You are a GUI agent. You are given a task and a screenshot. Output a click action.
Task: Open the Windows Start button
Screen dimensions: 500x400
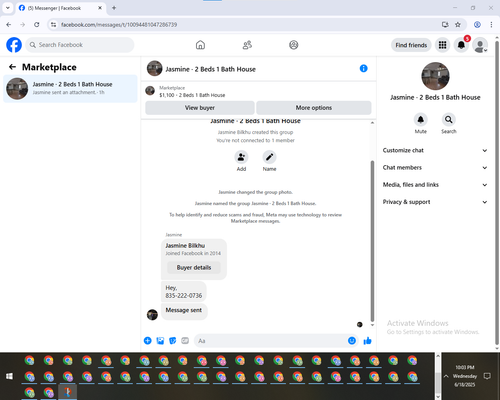[x=9, y=376]
